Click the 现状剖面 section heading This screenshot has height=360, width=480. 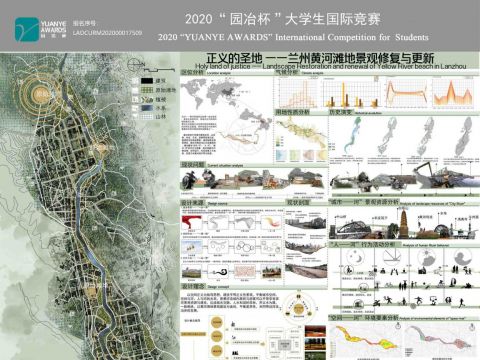pyautogui.click(x=298, y=202)
